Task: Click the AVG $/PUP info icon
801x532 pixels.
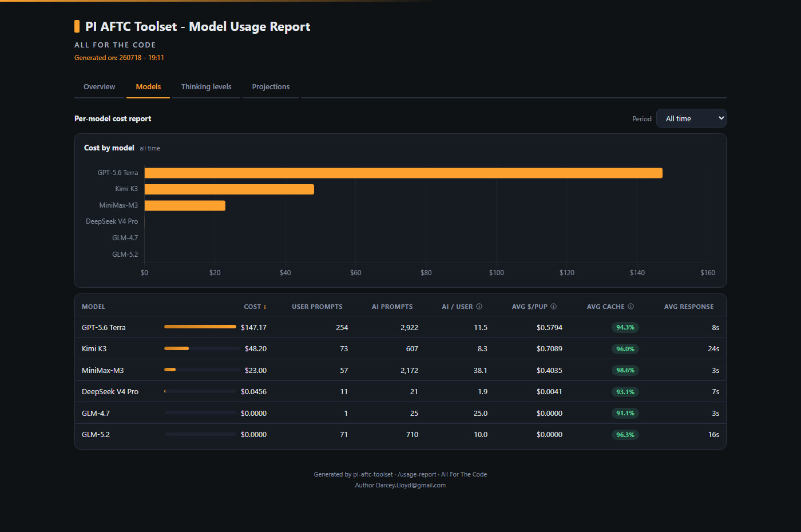Action: point(554,307)
